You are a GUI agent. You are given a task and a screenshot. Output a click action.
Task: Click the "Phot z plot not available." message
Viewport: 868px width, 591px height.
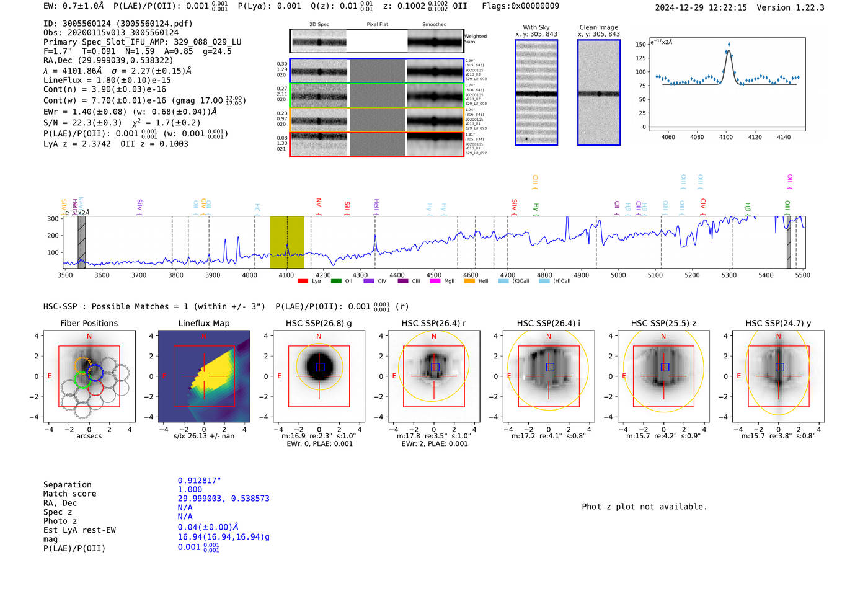point(644,507)
